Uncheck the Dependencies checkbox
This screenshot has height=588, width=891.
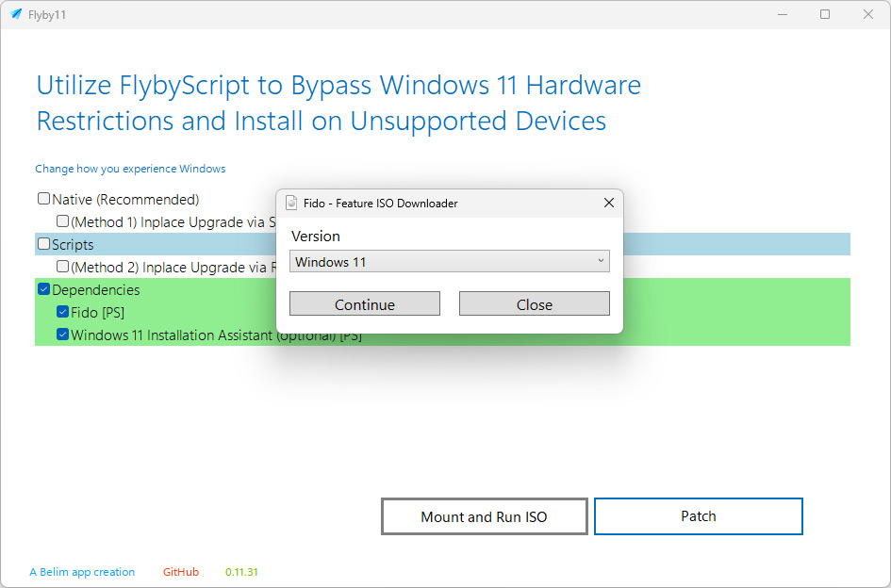tap(43, 289)
